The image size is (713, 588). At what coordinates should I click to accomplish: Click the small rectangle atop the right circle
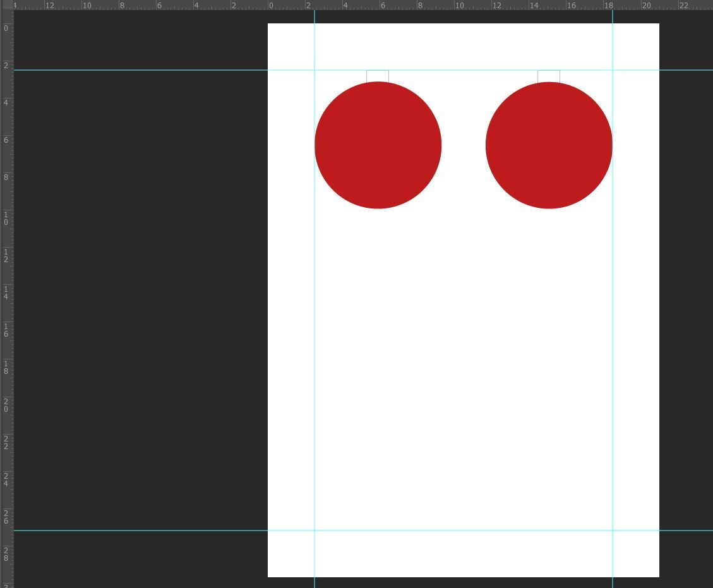[x=548, y=76]
